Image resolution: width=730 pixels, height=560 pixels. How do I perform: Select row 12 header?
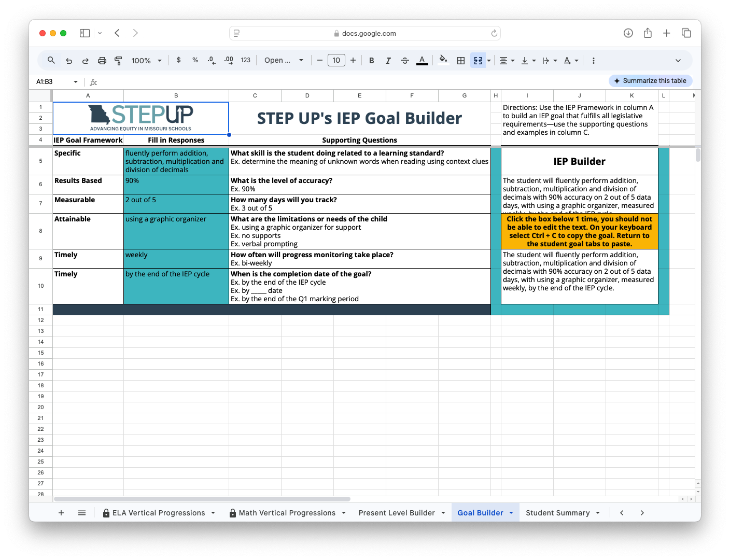pyautogui.click(x=40, y=320)
